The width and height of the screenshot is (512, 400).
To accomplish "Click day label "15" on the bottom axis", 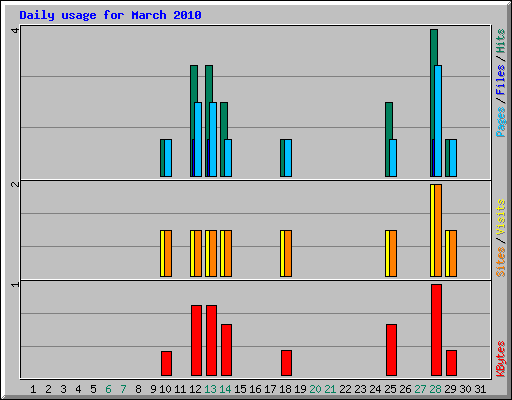I will [240, 389].
